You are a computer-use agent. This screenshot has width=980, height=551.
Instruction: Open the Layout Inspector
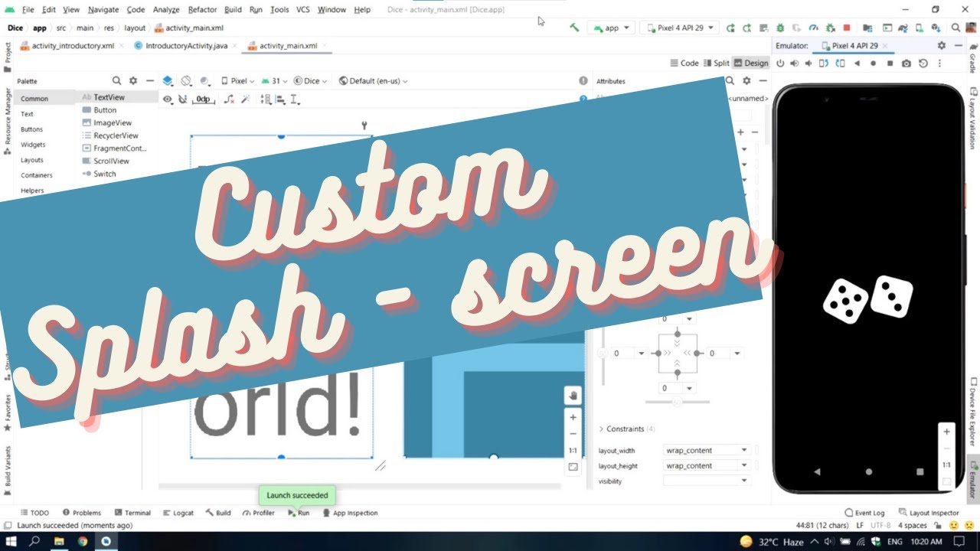[929, 513]
